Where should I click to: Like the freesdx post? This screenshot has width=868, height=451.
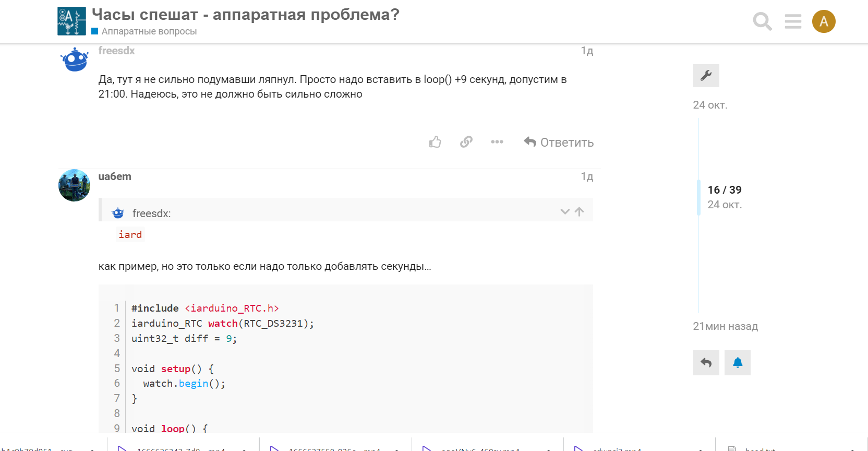pyautogui.click(x=435, y=142)
